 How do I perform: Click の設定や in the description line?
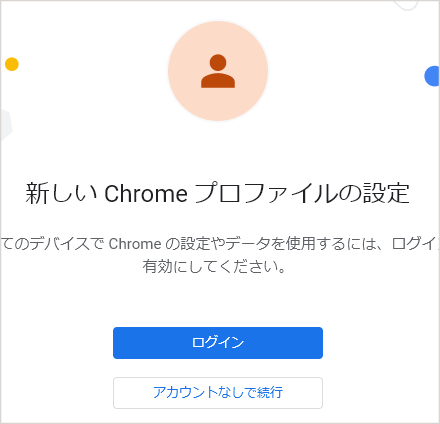pyautogui.click(x=195, y=244)
